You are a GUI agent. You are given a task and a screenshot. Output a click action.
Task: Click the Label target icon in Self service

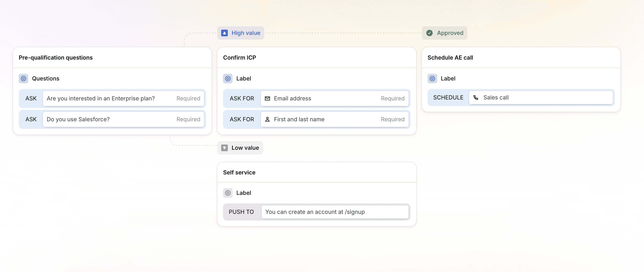pyautogui.click(x=228, y=193)
